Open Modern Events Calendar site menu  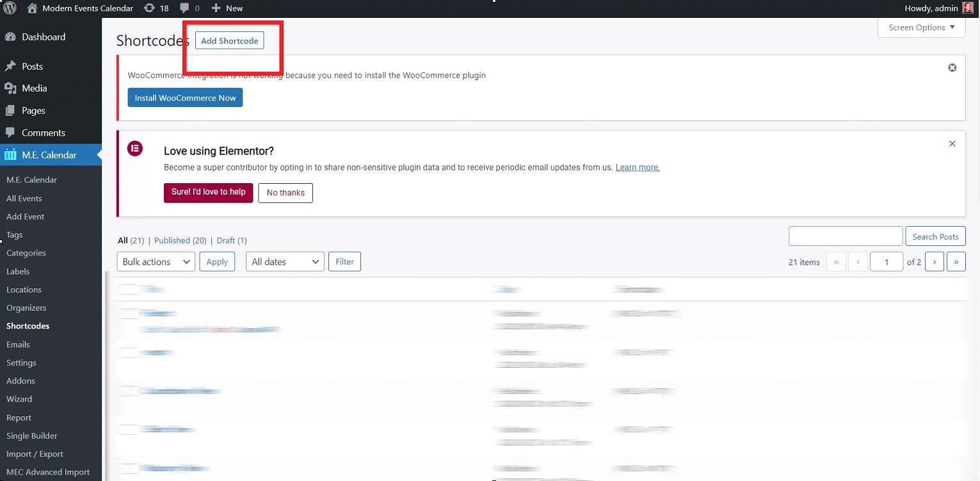pos(88,8)
